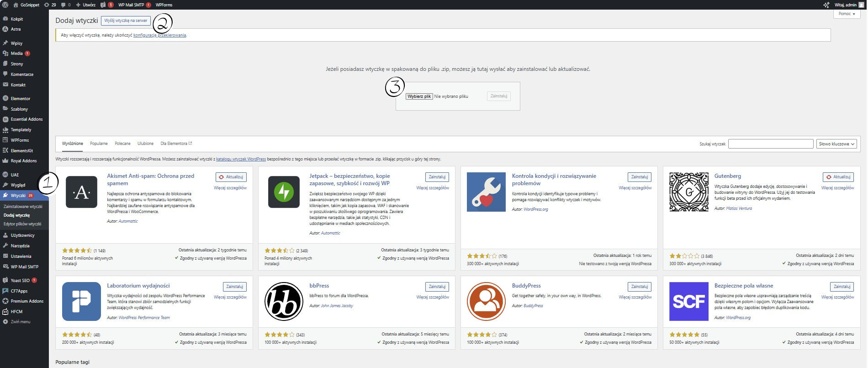Viewport: 868px width, 368px height.
Task: Open Ustawienia in the sidebar menu
Action: pos(21,256)
